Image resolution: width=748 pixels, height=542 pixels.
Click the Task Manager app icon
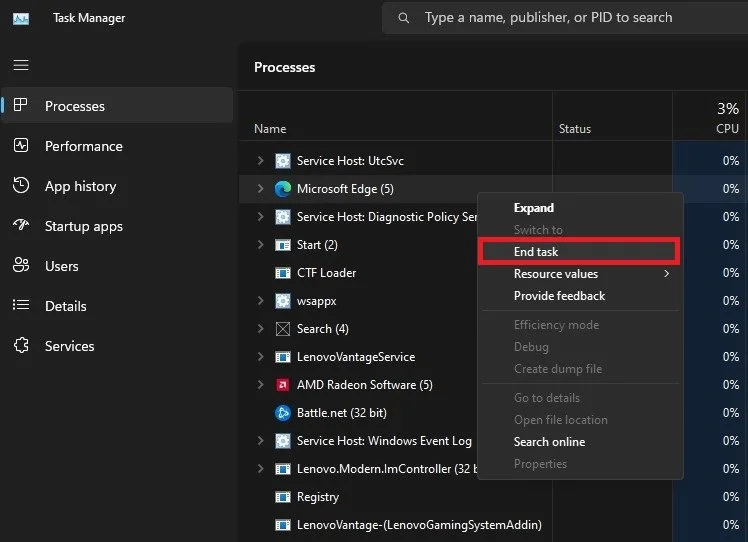21,18
